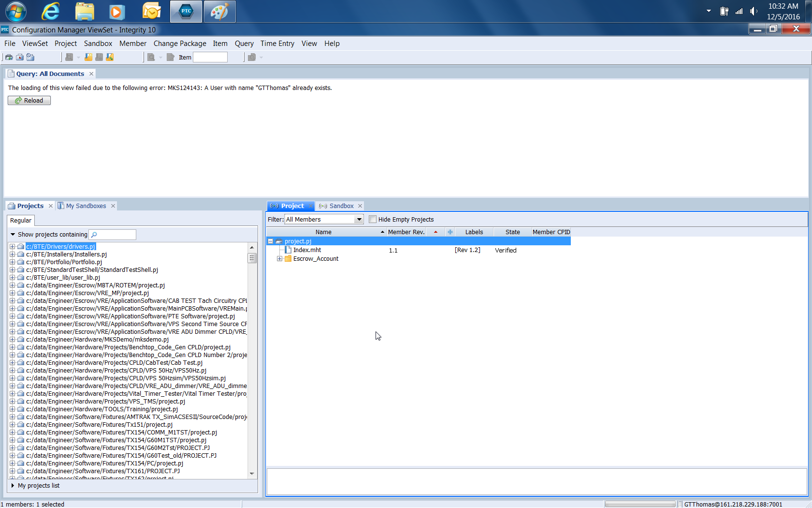The height and width of the screenshot is (508, 812).
Task: Expand c:/BTE/Drivers/drivers.pj node
Action: click(13, 246)
